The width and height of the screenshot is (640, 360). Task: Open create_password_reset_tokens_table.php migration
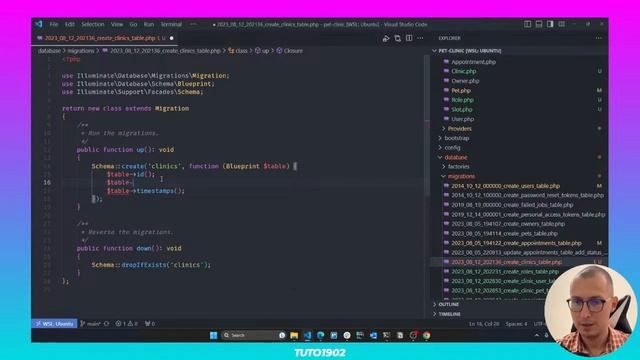pyautogui.click(x=527, y=195)
